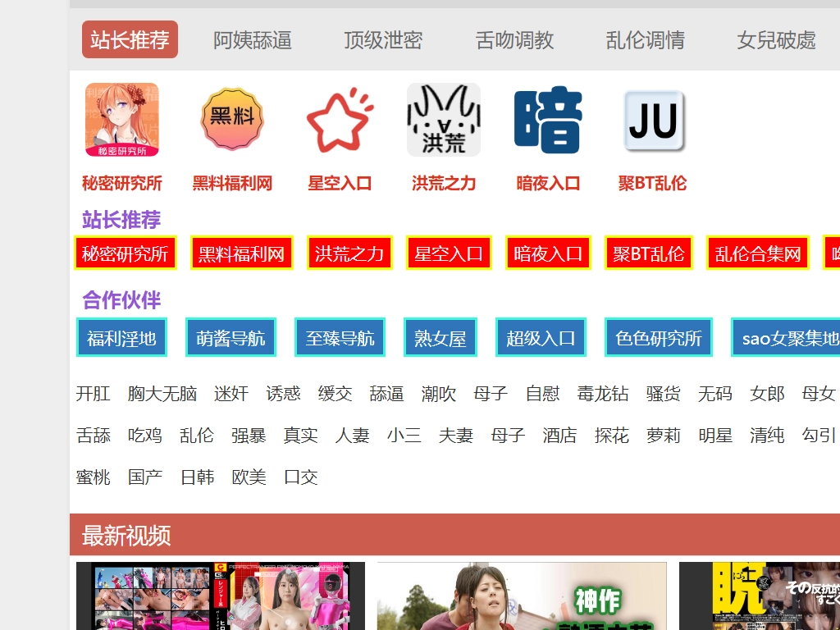Click the red 黑料福利网 button

click(x=241, y=253)
